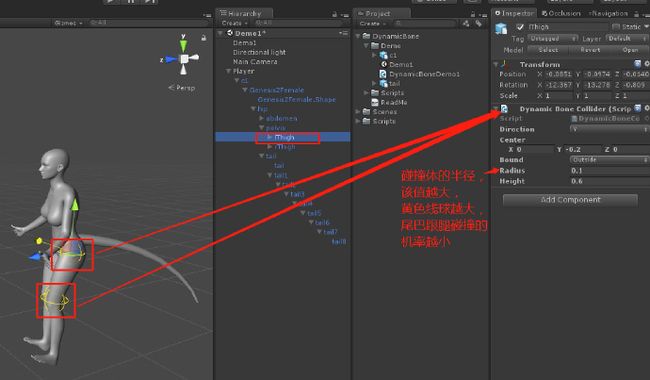Click the Model Revert button
This screenshot has width=650, height=380.
[x=590, y=50]
